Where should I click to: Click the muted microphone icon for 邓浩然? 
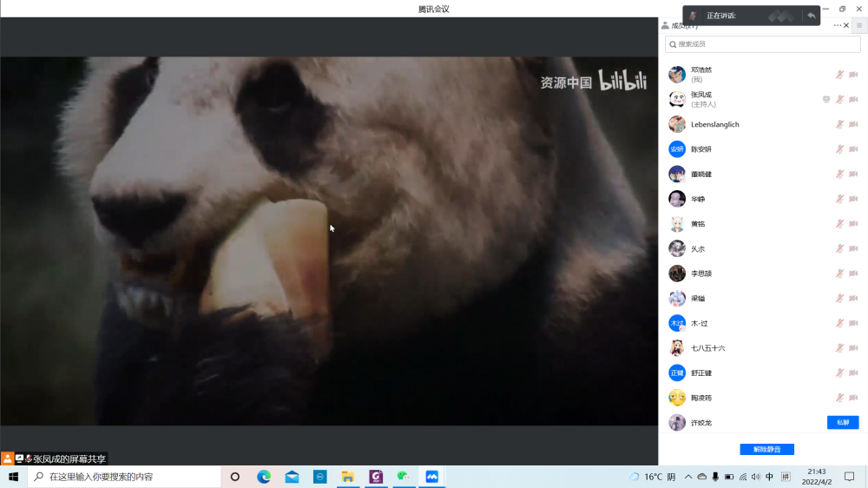point(839,75)
